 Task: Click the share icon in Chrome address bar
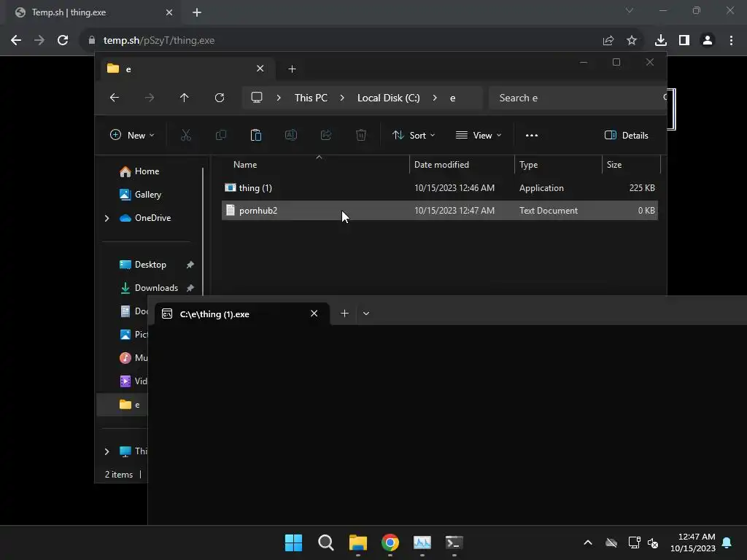click(x=608, y=41)
